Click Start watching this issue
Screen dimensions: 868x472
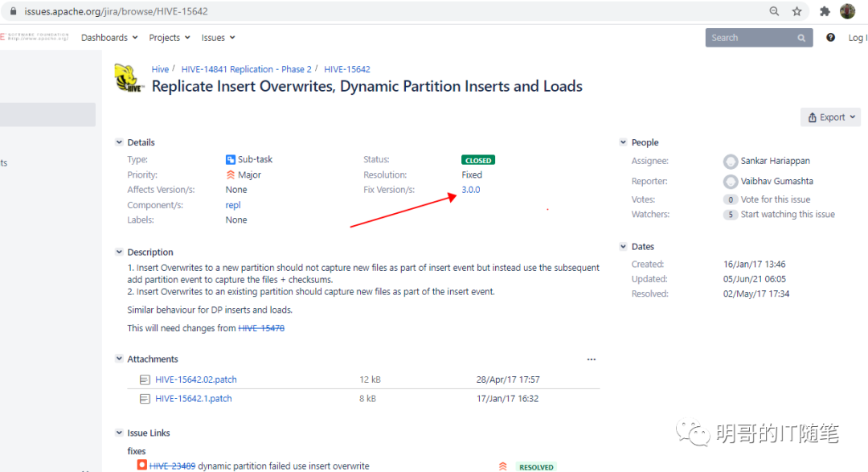tap(788, 215)
